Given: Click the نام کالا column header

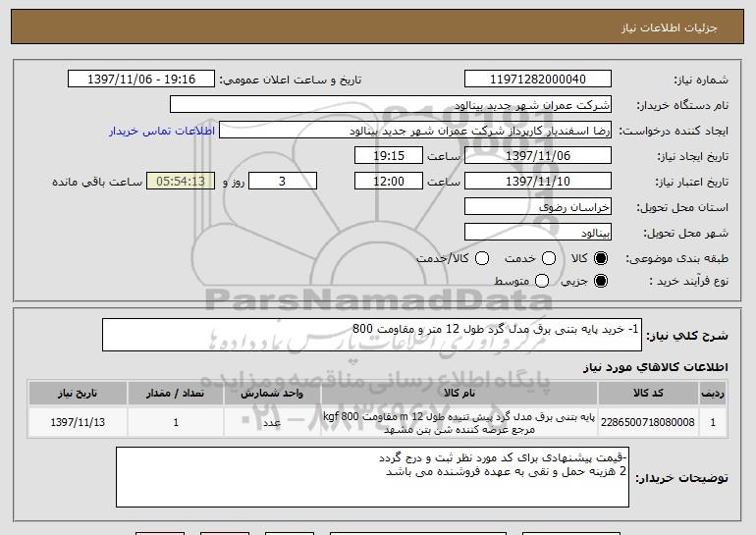Looking at the screenshot, I should [x=459, y=394].
